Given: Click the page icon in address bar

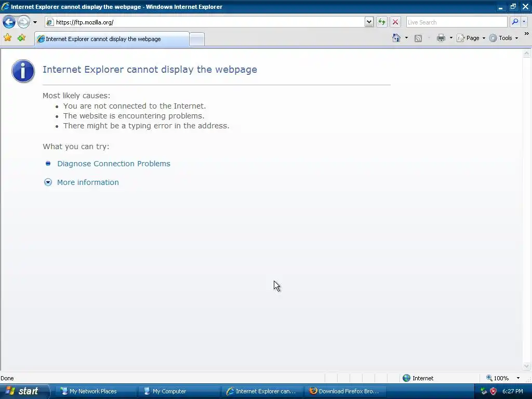Looking at the screenshot, I should (50, 22).
